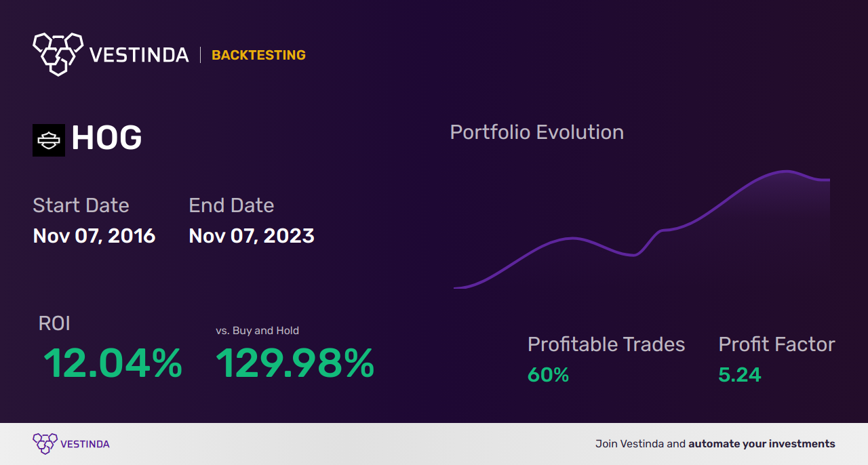This screenshot has height=465, width=868.
Task: Click the 5.24 Profit Factor value
Action: coord(740,375)
